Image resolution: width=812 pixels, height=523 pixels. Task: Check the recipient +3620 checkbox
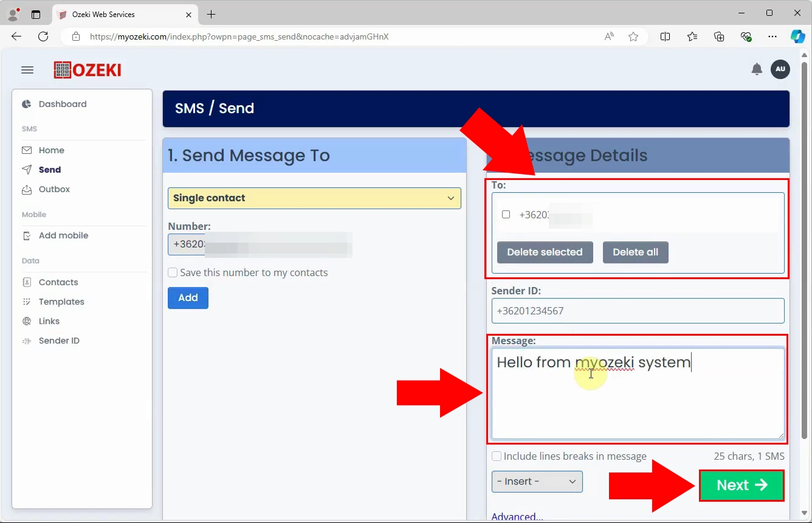tap(506, 214)
